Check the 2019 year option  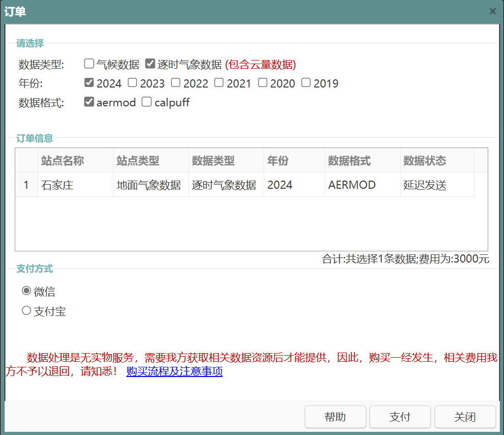[x=306, y=83]
